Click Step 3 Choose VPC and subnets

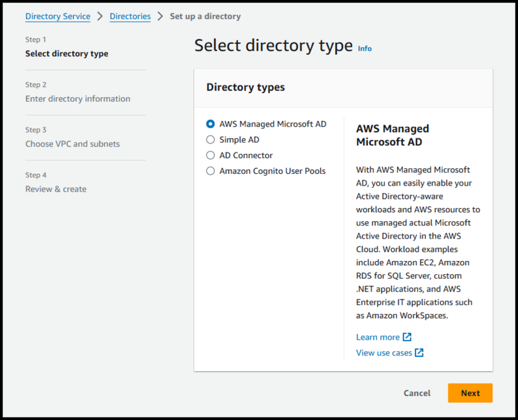point(72,144)
